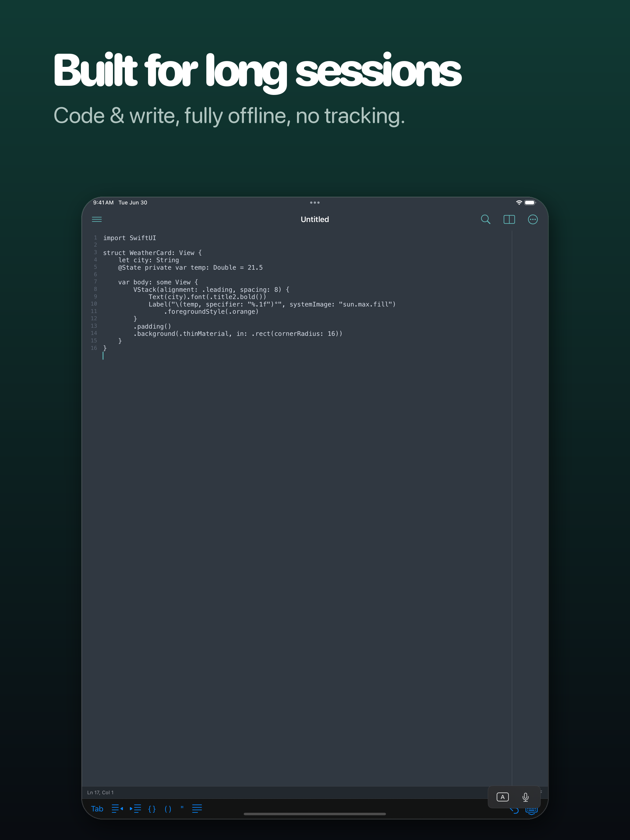This screenshot has width=630, height=840.
Task: Tap the multitasking three-dot indicator
Action: click(315, 202)
